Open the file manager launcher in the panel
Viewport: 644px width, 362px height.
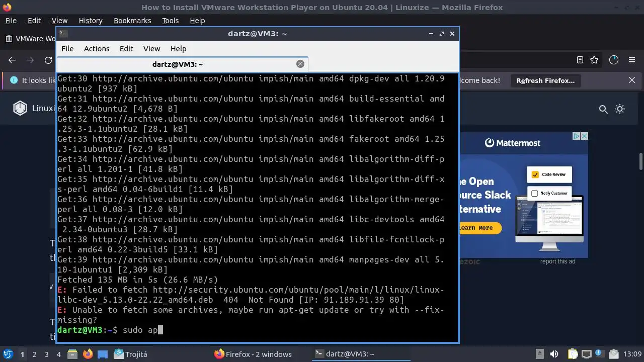pyautogui.click(x=72, y=354)
